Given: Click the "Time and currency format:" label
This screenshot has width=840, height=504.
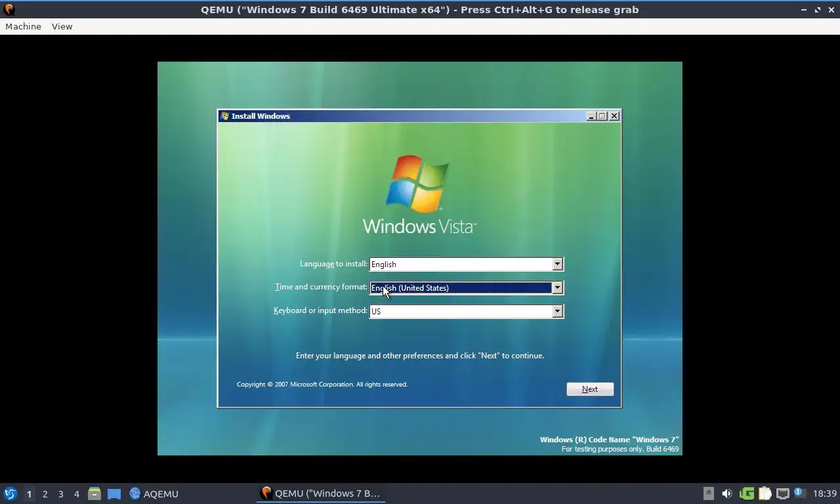Looking at the screenshot, I should [x=322, y=287].
